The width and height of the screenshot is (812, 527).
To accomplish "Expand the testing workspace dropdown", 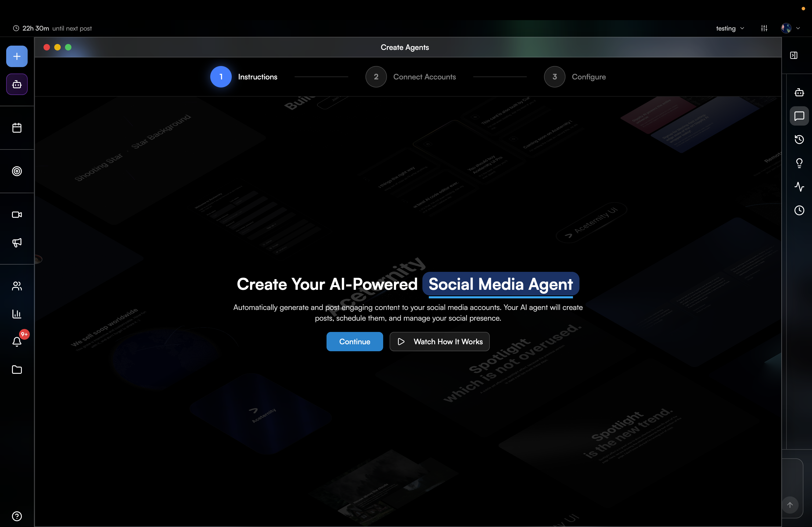I will 730,28.
